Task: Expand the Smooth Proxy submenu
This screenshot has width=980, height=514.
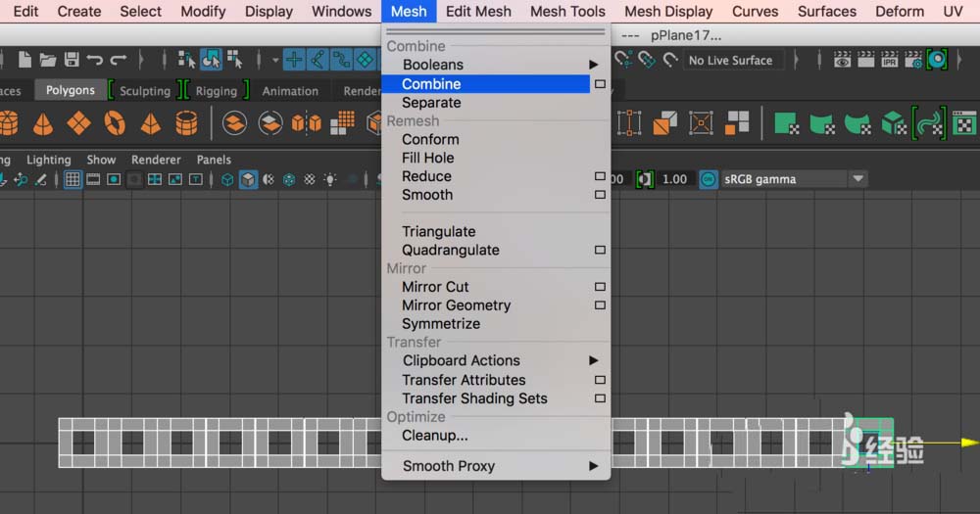Action: coord(593,467)
